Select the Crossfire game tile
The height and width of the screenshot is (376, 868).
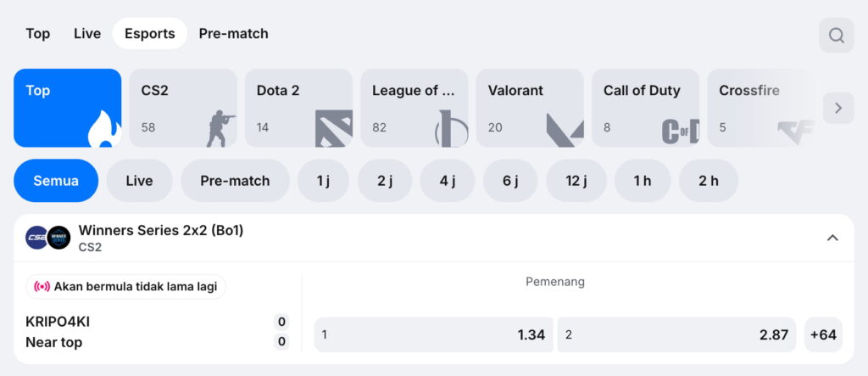(x=760, y=108)
